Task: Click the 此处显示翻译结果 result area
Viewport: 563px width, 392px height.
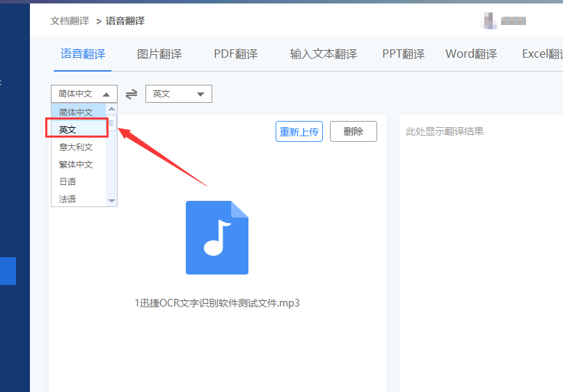Action: coord(445,131)
